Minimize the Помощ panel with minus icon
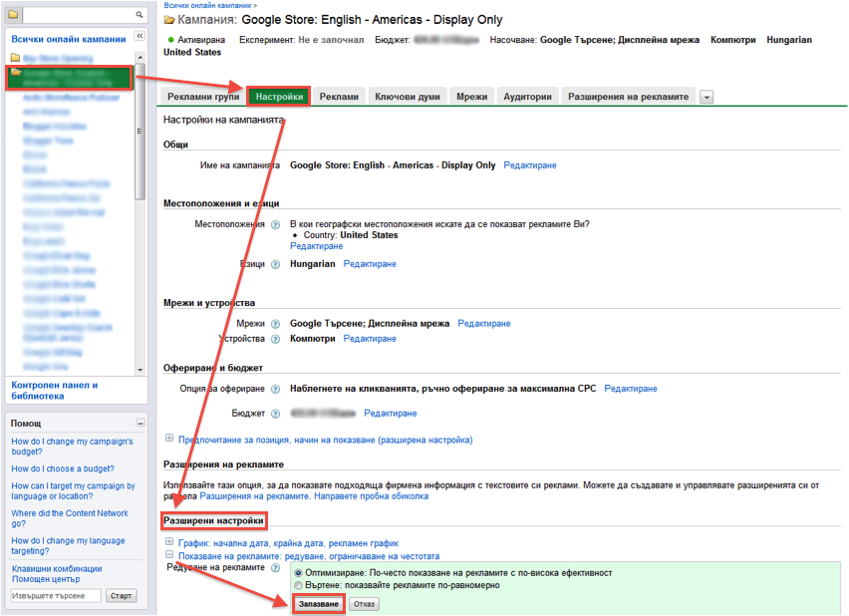The image size is (849, 616). point(141,423)
